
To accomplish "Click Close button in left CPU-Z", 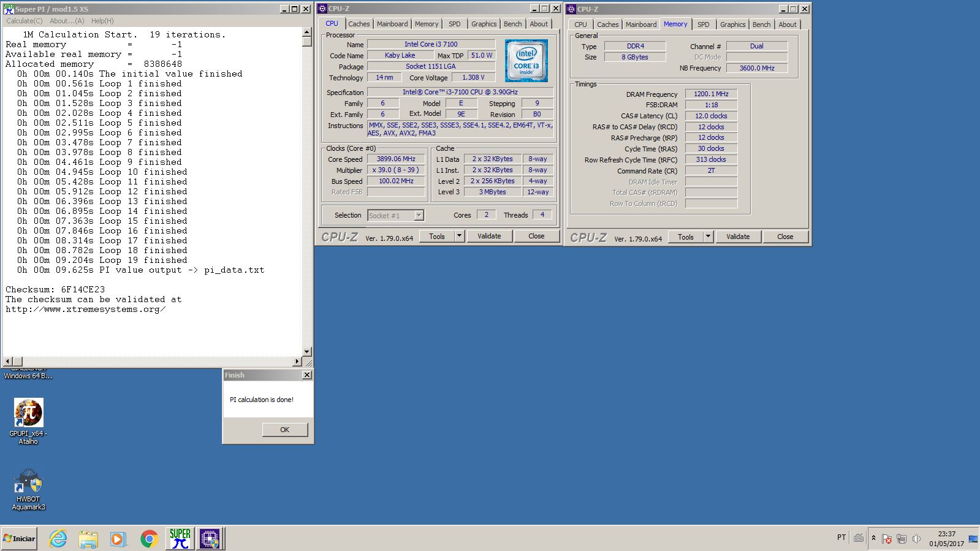I will pos(536,236).
